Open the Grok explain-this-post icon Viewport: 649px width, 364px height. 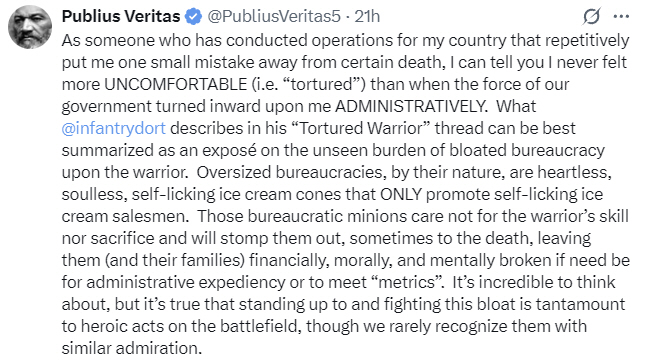(x=591, y=17)
